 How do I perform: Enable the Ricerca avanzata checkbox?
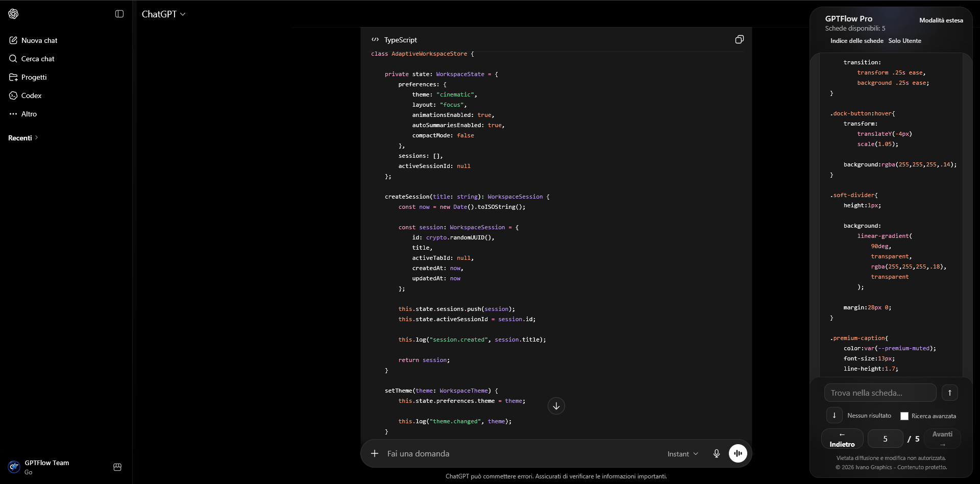click(904, 416)
